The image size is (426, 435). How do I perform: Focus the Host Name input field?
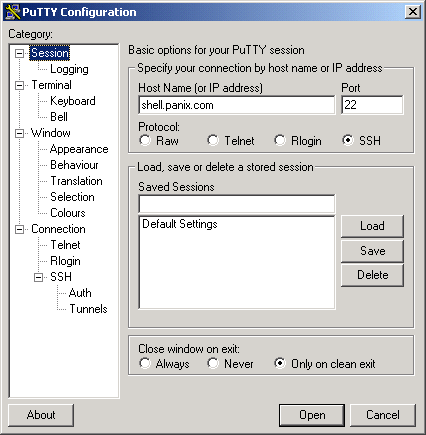coord(237,105)
